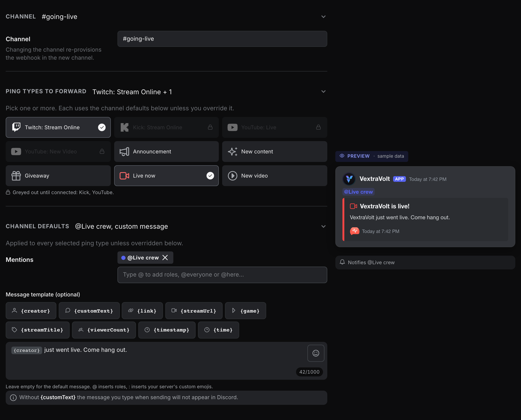Image resolution: width=521 pixels, height=420 pixels.
Task: Focus the mentions input field
Action: click(x=222, y=275)
